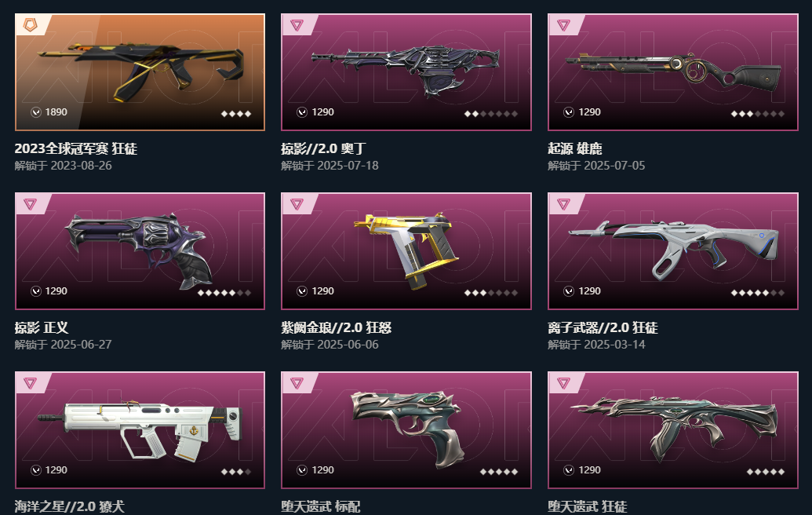812x515 pixels.
Task: Click the 海洋之星//2.0 獠犬 title
Action: click(69, 506)
